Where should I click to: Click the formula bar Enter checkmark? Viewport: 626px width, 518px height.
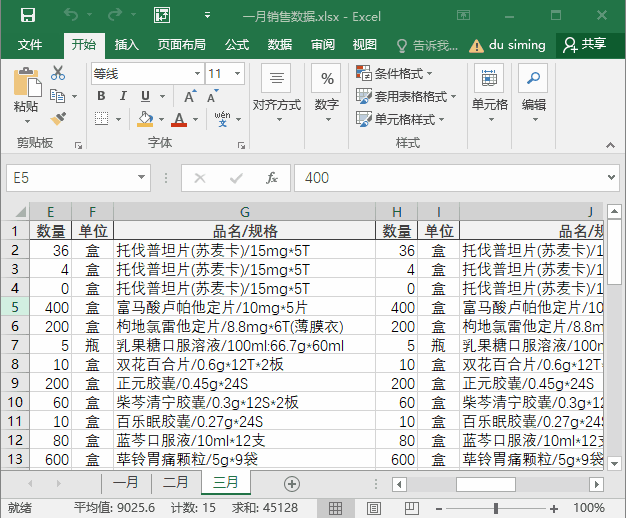tap(236, 178)
